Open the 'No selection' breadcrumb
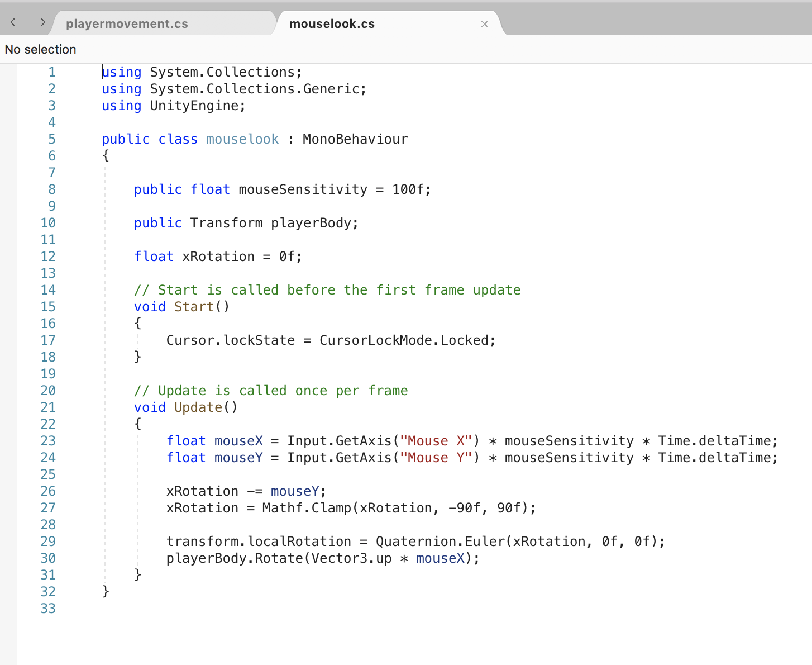Image resolution: width=812 pixels, height=665 pixels. click(x=40, y=49)
